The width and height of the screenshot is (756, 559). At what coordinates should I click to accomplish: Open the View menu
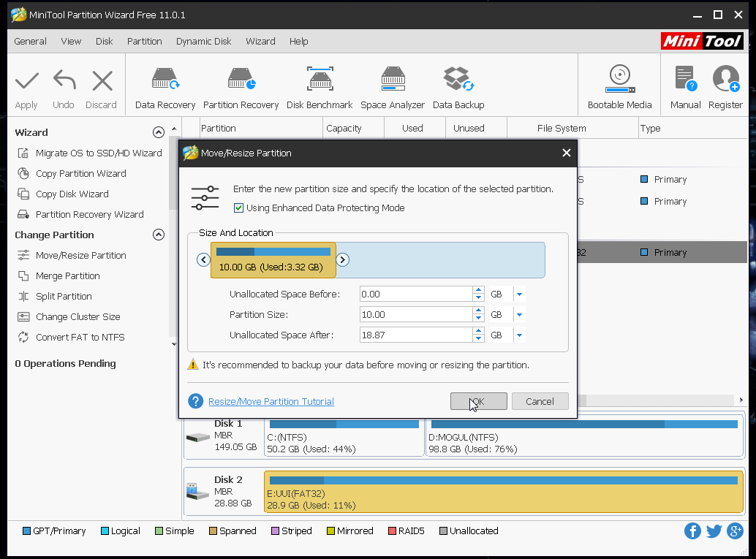tap(71, 42)
